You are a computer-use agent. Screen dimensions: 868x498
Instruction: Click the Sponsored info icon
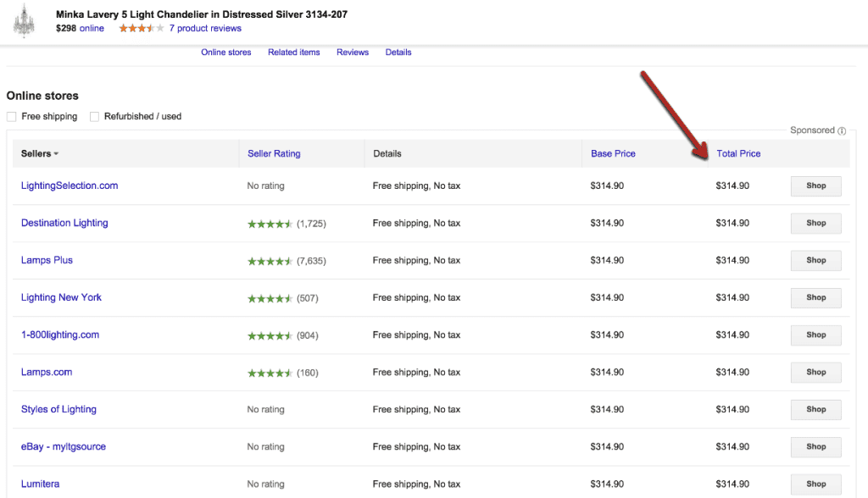click(x=842, y=131)
